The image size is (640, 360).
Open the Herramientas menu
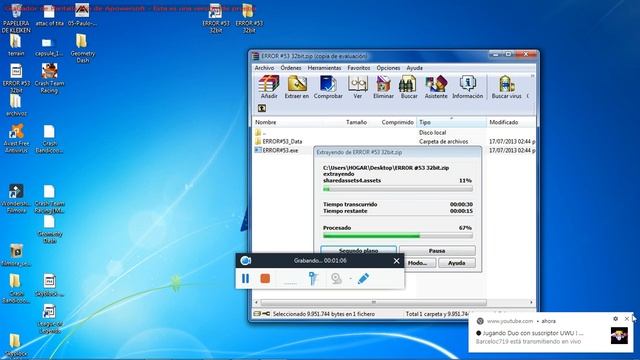tap(324, 68)
